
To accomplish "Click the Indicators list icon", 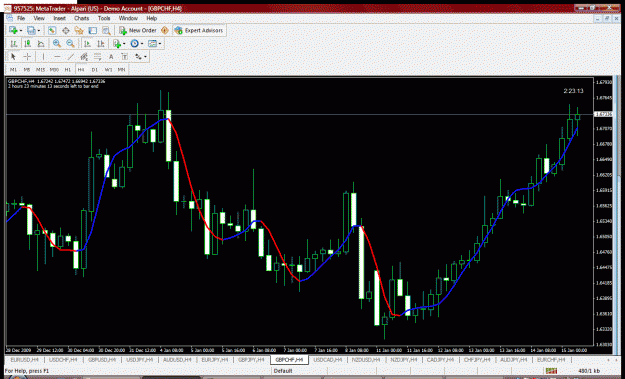I will (x=116, y=43).
